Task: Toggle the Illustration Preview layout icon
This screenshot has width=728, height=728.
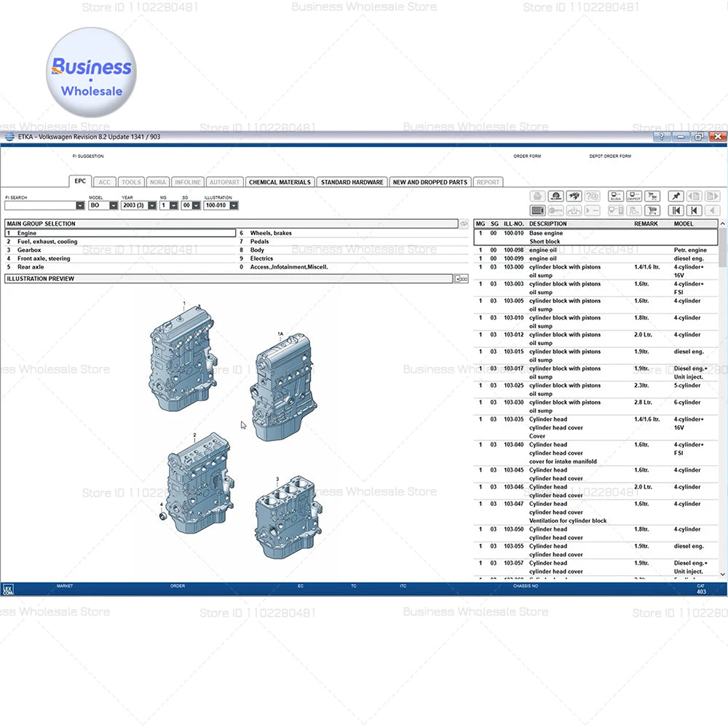Action: 461,279
